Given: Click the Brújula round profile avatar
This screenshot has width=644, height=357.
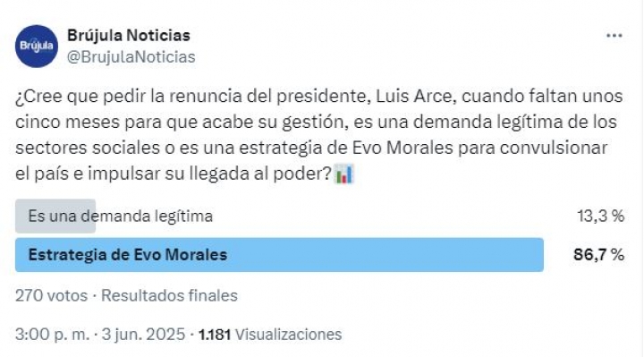Looking at the screenshot, I should point(37,46).
